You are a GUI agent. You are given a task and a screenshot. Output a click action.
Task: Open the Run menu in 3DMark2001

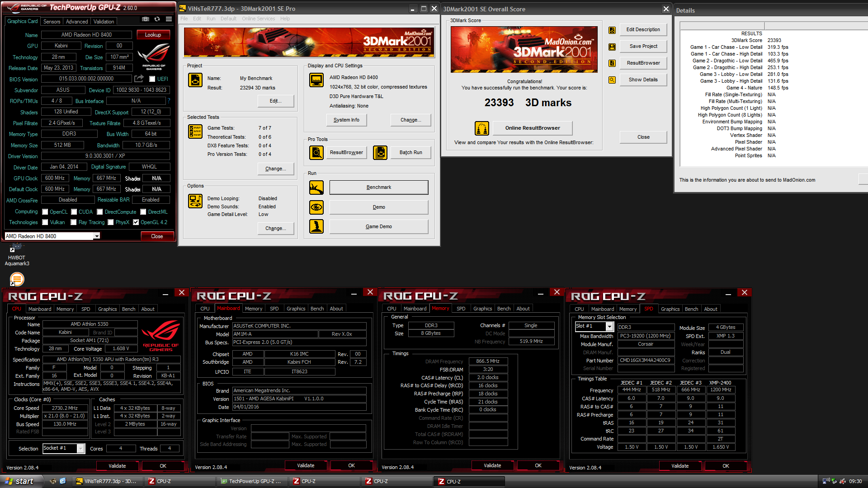click(211, 19)
